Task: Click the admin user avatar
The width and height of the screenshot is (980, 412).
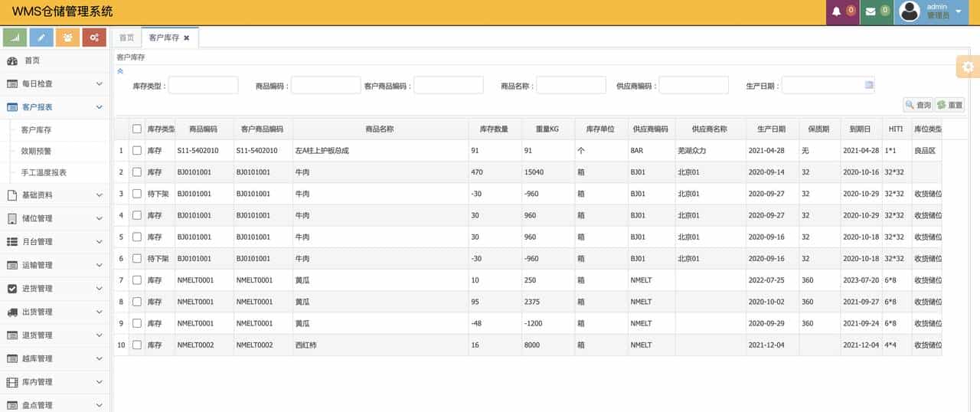Action: point(910,11)
